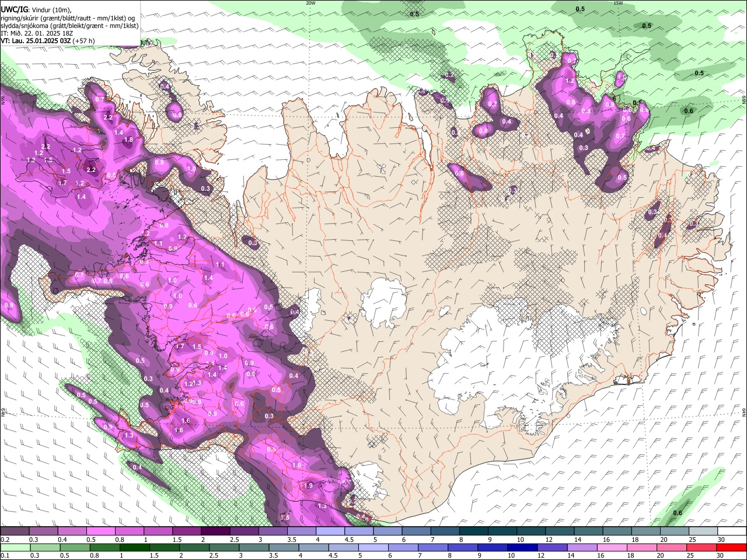Click top-row legend tick label '30'
This screenshot has width=747, height=560.
pos(721,540)
